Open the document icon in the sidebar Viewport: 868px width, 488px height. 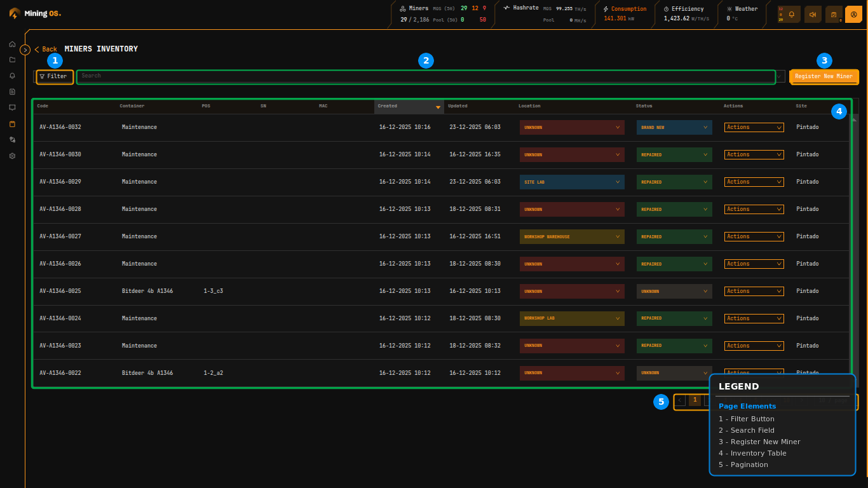pyautogui.click(x=11, y=91)
